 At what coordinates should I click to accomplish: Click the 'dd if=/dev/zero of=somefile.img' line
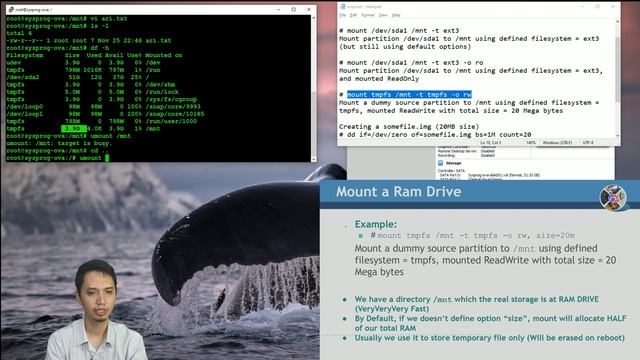point(435,134)
